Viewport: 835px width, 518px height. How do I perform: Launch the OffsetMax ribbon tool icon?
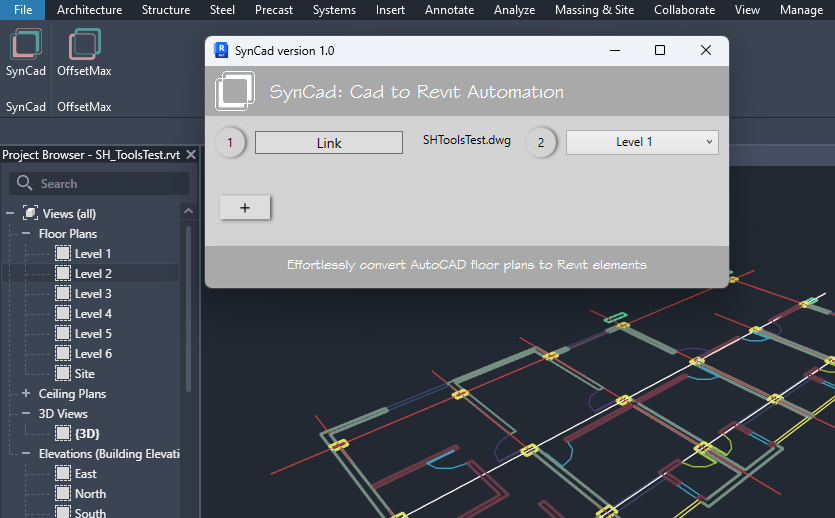click(x=84, y=44)
